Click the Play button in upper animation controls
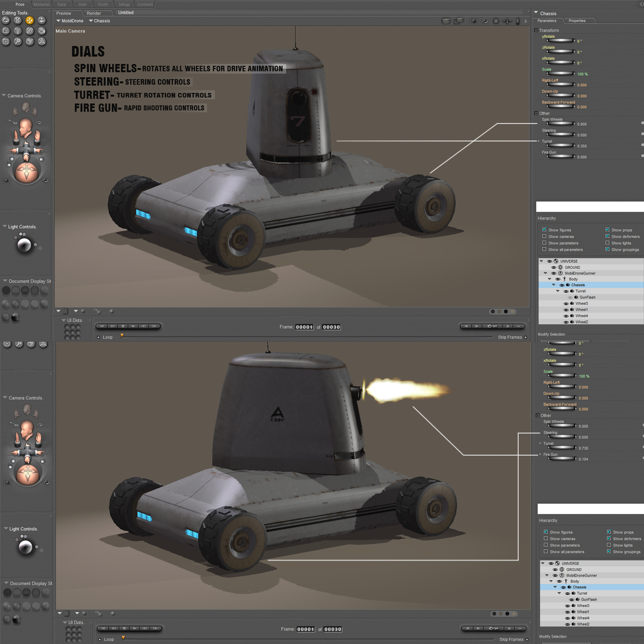Viewport: 644px width, 644px height. (x=133, y=326)
